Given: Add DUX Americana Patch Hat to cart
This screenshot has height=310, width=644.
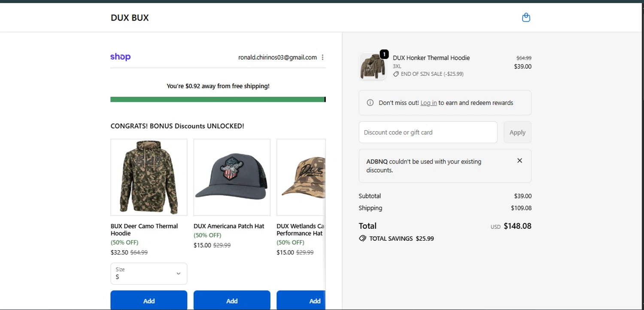Looking at the screenshot, I should 232,300.
